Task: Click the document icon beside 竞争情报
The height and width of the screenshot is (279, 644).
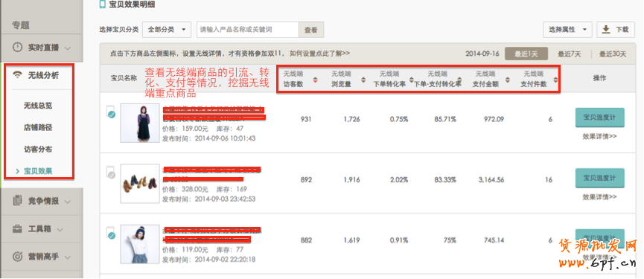Action: 17,201
